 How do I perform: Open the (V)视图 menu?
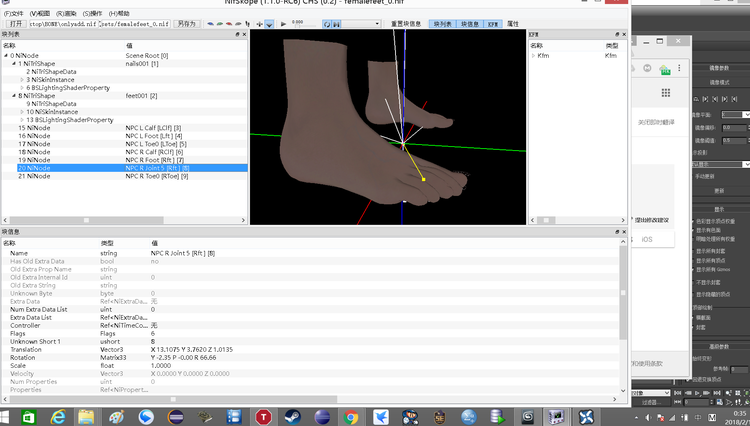click(x=40, y=13)
